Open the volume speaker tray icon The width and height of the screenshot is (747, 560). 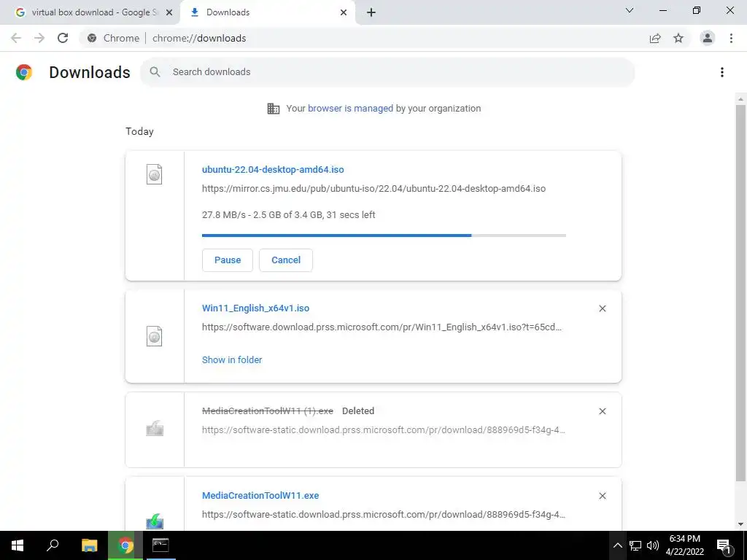click(x=653, y=545)
